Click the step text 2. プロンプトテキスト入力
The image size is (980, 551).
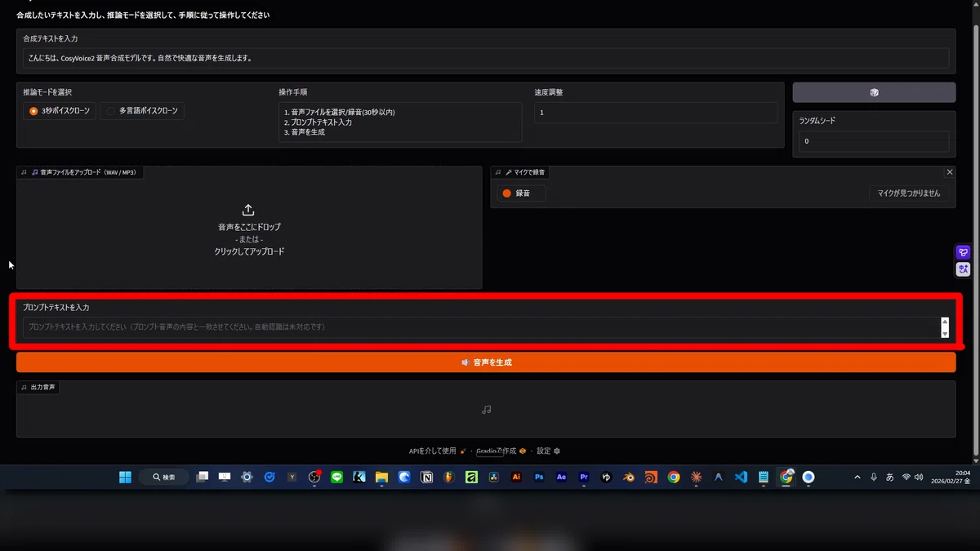318,122
